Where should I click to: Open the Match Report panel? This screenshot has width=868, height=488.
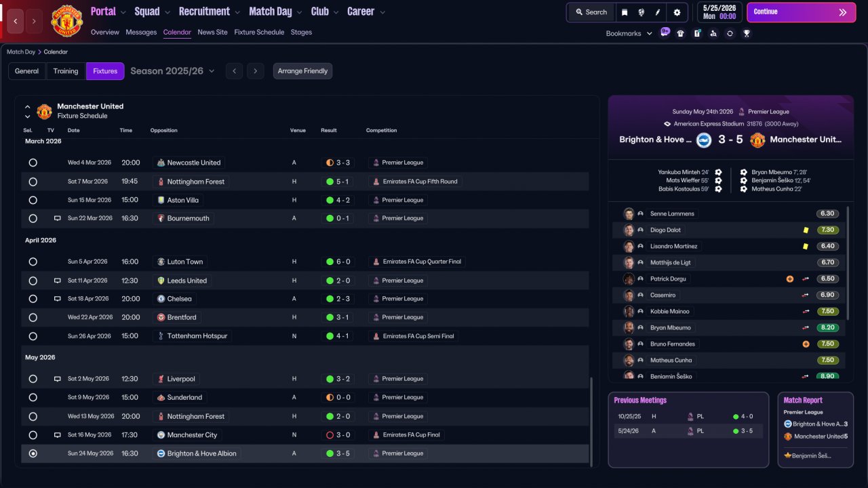point(815,430)
